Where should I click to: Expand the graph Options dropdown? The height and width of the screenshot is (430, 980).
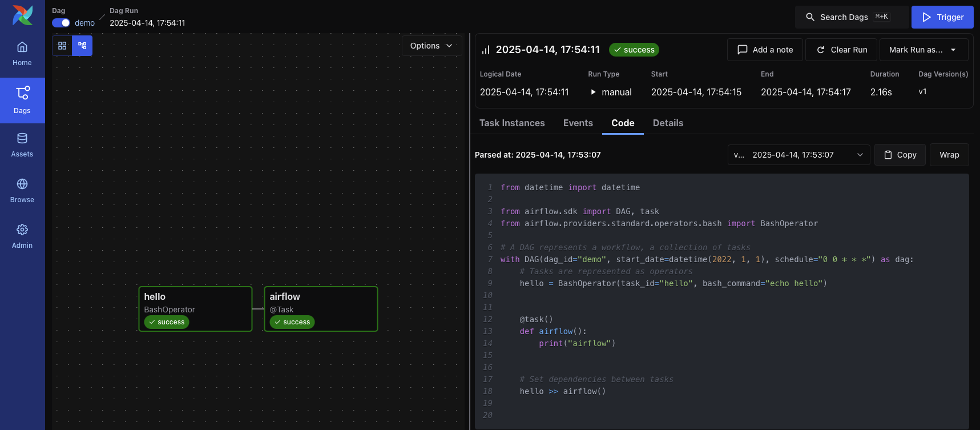(431, 46)
